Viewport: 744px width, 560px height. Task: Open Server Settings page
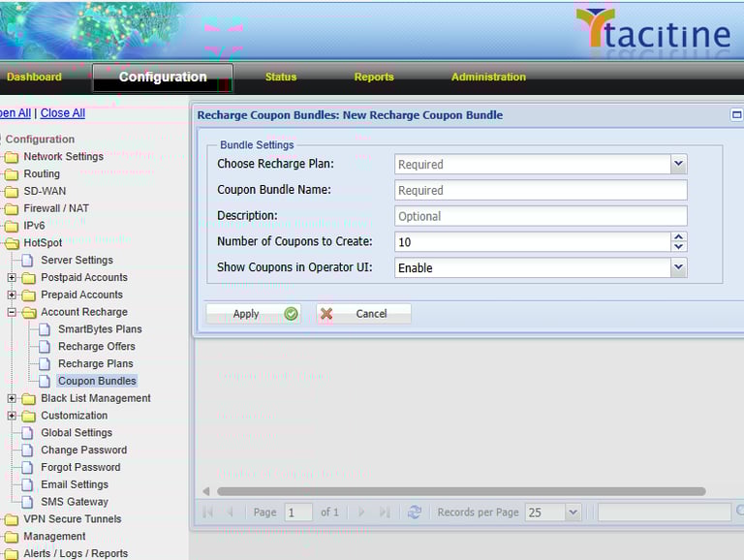77,260
